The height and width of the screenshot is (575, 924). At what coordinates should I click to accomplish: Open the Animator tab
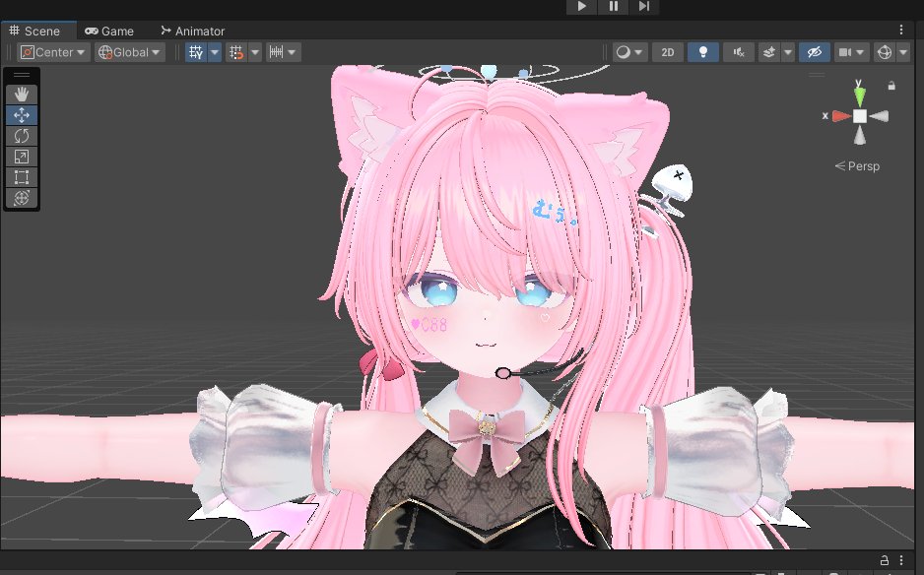tap(193, 31)
